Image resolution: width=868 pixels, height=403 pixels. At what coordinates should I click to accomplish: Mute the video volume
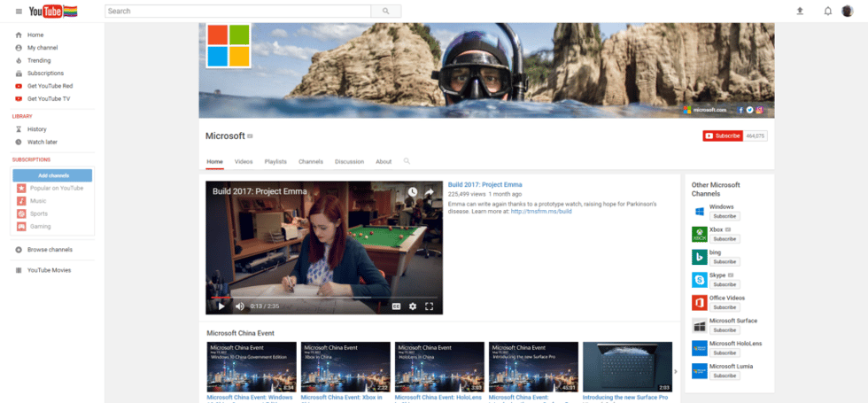pyautogui.click(x=239, y=306)
